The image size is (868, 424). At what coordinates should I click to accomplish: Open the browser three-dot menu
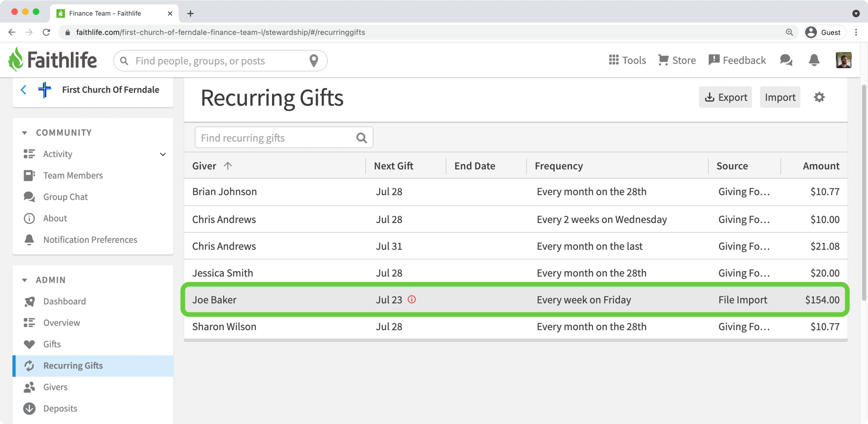(856, 32)
